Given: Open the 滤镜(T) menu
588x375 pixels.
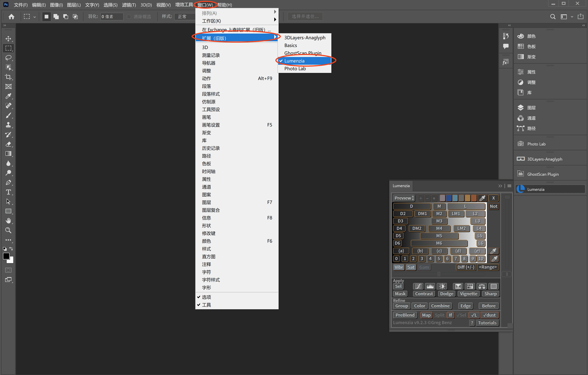Looking at the screenshot, I should 129,5.
